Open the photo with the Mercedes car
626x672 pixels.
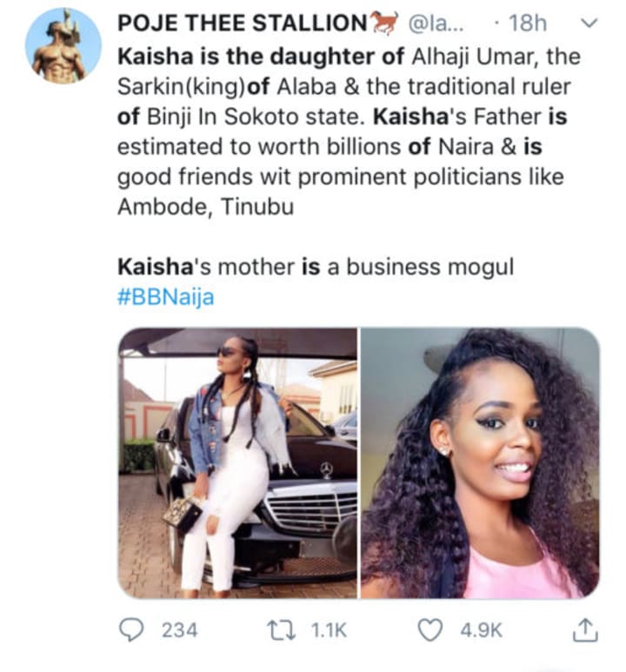237,462
